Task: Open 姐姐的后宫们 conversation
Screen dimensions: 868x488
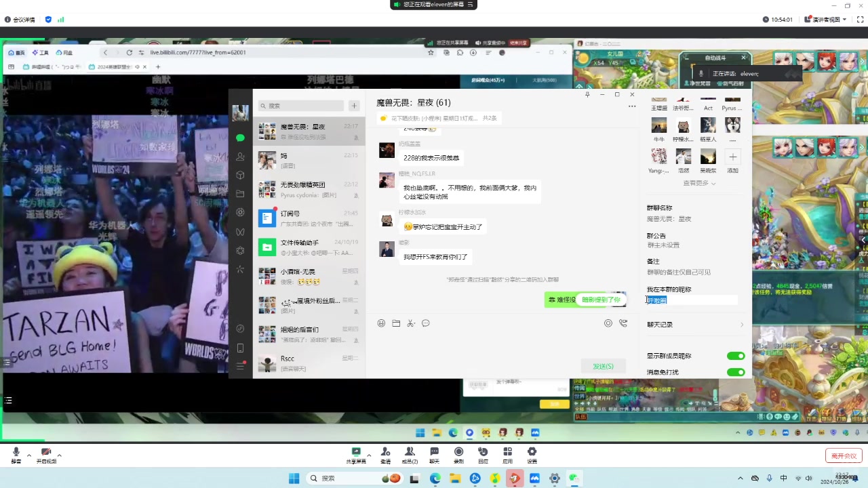Action: (309, 333)
